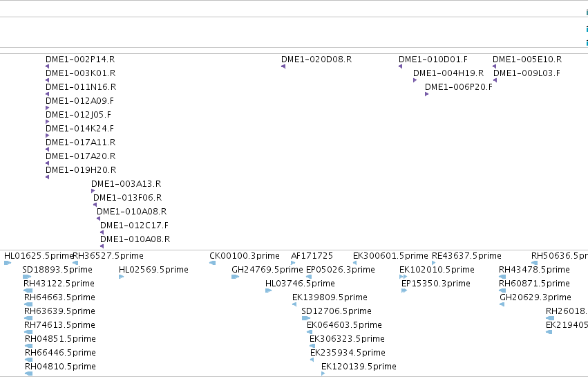Open the DME1-017A11.R feature label
This screenshot has width=588, height=377.
tap(81, 142)
